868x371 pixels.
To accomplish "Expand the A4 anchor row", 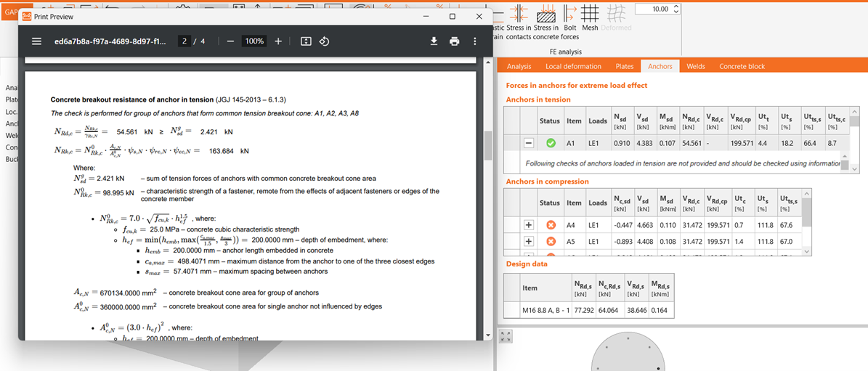I will coord(529,225).
